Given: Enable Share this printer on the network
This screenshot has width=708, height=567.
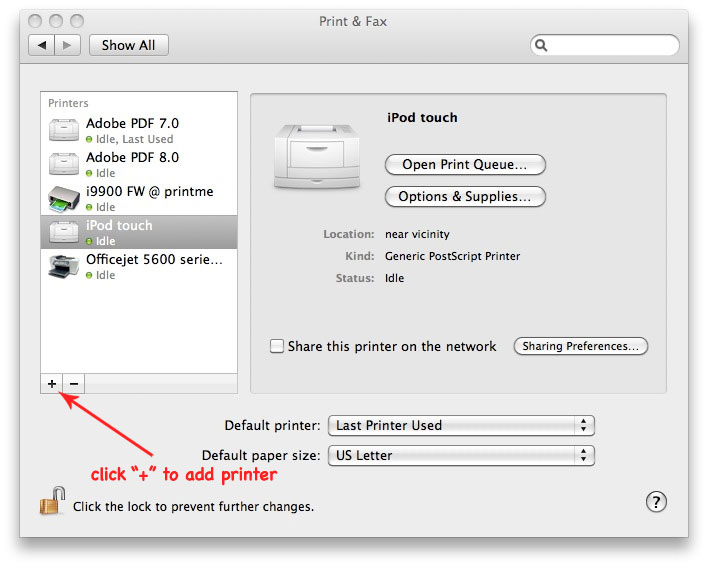Looking at the screenshot, I should pos(277,346).
